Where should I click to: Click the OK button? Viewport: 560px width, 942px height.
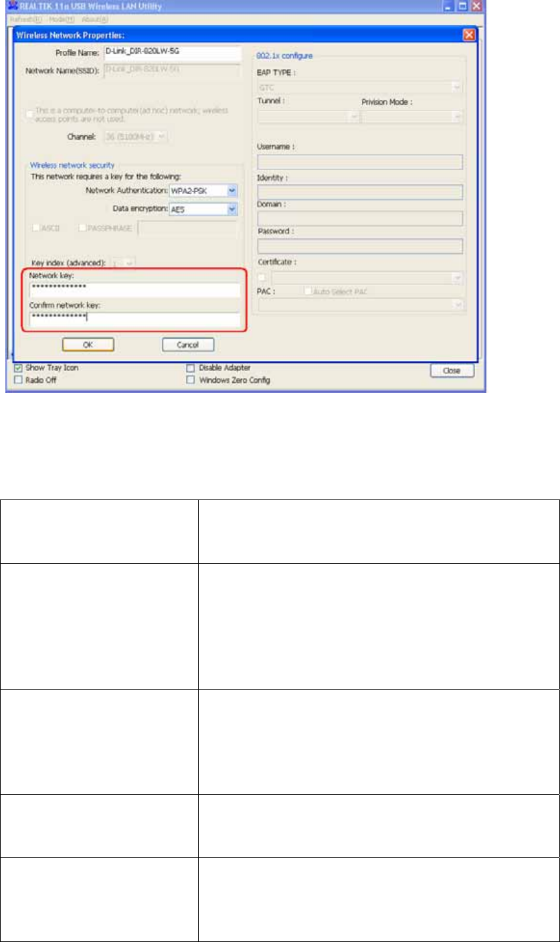tap(88, 344)
